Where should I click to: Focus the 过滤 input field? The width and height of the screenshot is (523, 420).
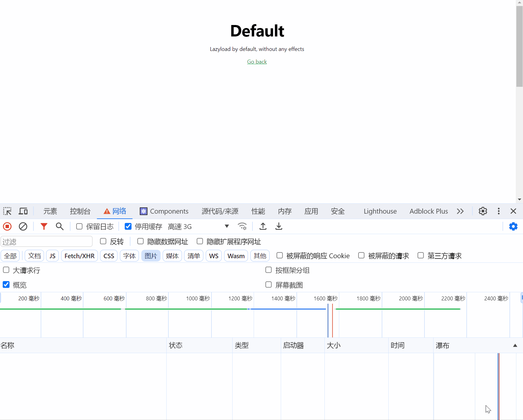[x=46, y=242]
